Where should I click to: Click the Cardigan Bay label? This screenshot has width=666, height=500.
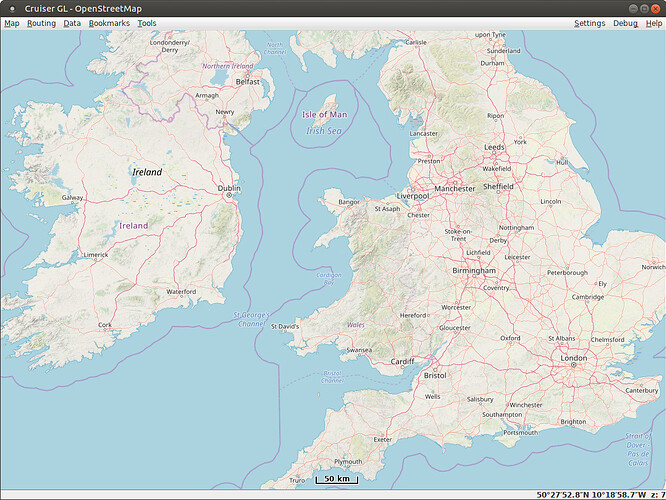pyautogui.click(x=329, y=279)
